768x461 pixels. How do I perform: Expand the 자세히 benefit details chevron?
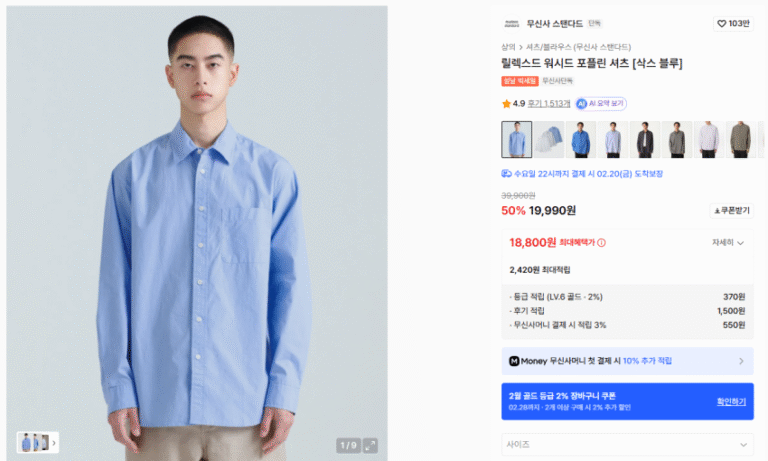point(741,243)
